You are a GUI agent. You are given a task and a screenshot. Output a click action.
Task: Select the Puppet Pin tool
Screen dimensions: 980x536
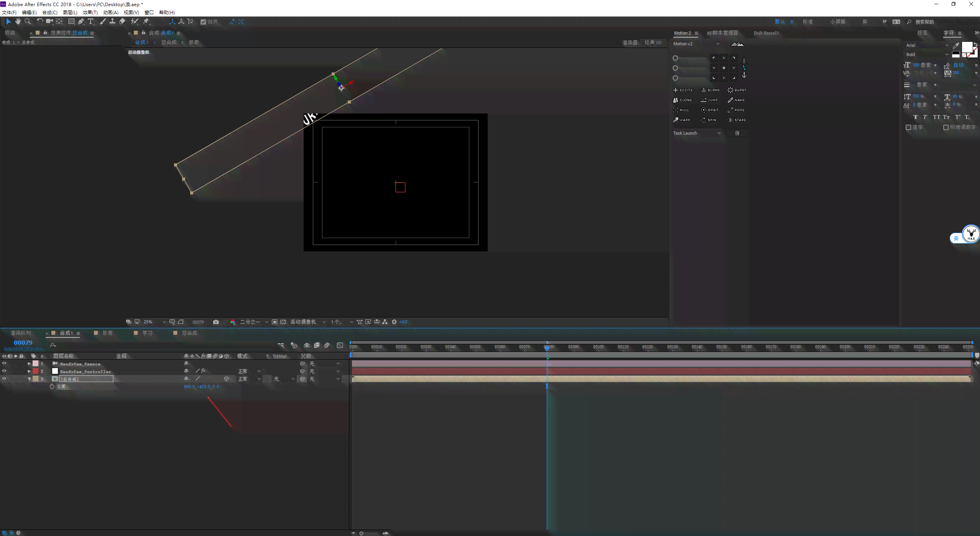tap(146, 21)
